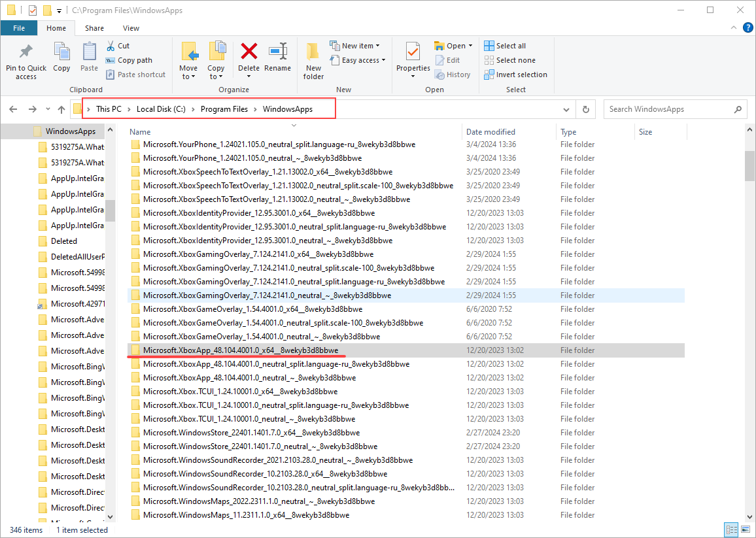This screenshot has height=538, width=756.
Task: Click Invert selection in Select group
Action: coord(515,75)
